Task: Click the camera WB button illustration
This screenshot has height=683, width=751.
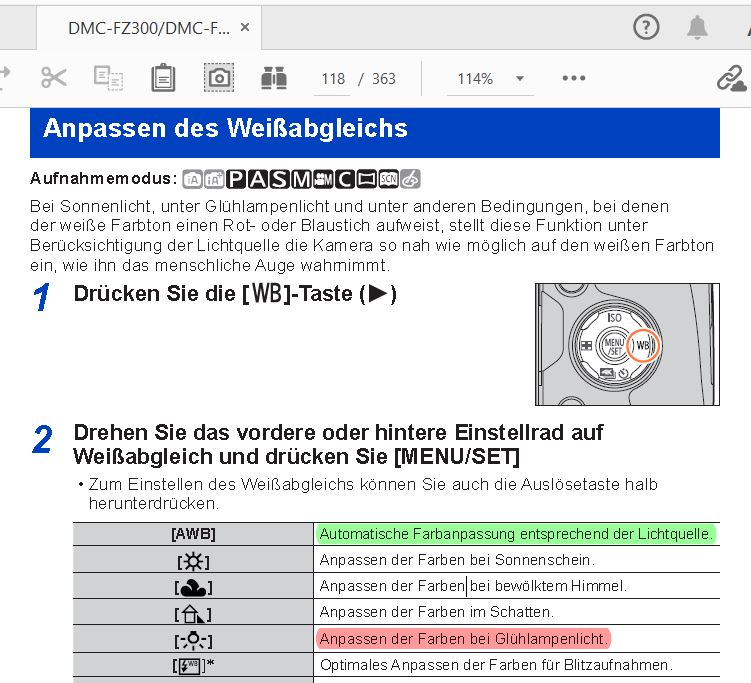Action: coord(643,345)
